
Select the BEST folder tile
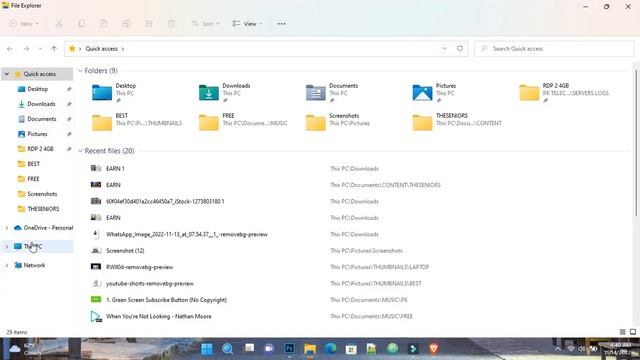click(x=137, y=122)
